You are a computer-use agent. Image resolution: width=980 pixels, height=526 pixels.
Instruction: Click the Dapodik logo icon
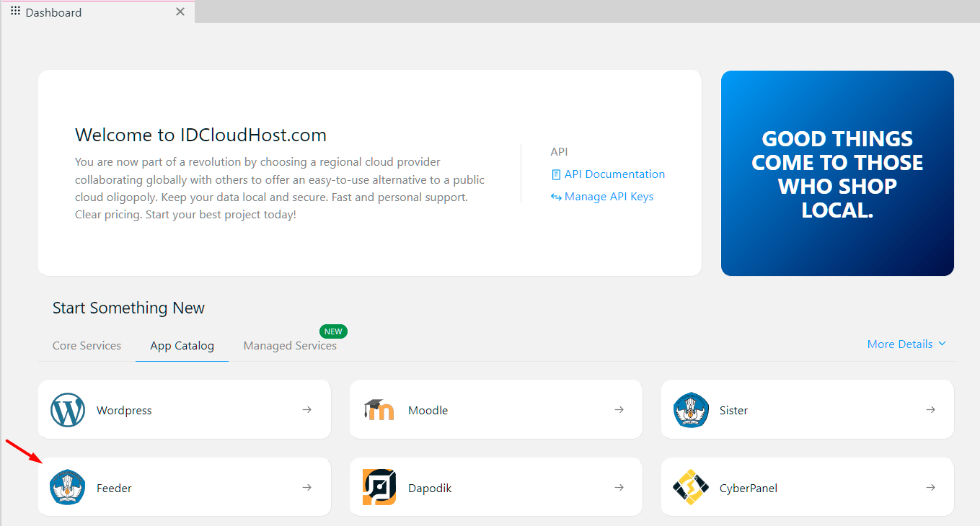[x=379, y=488]
